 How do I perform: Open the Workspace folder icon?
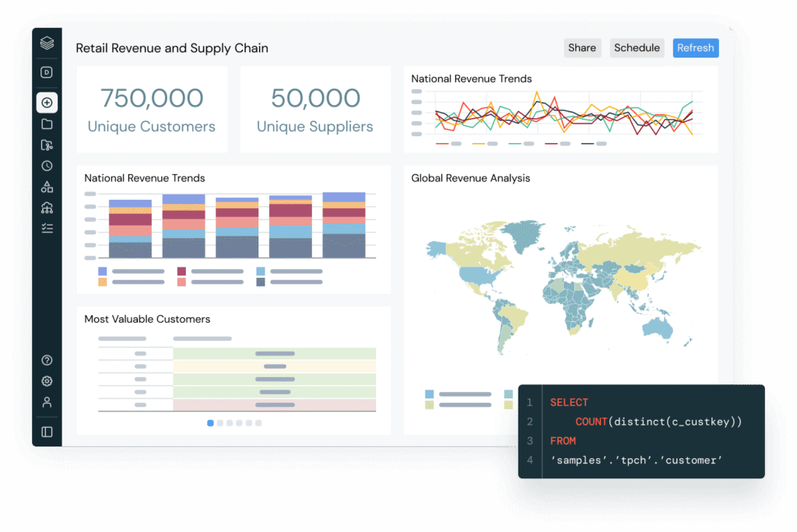(47, 124)
